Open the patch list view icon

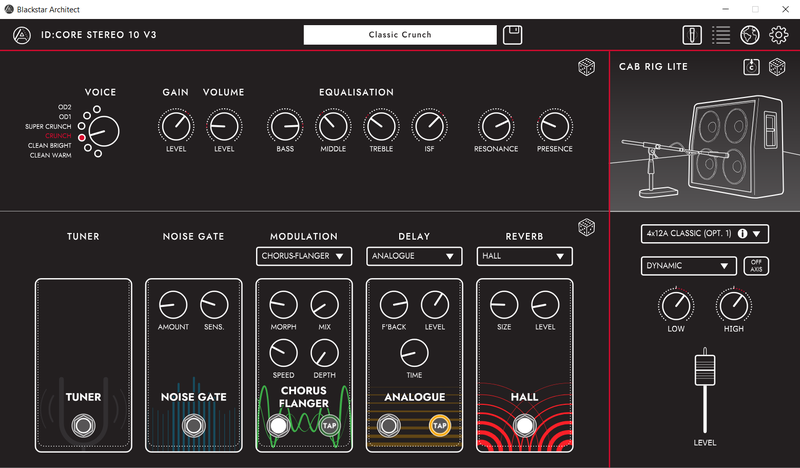pyautogui.click(x=720, y=35)
